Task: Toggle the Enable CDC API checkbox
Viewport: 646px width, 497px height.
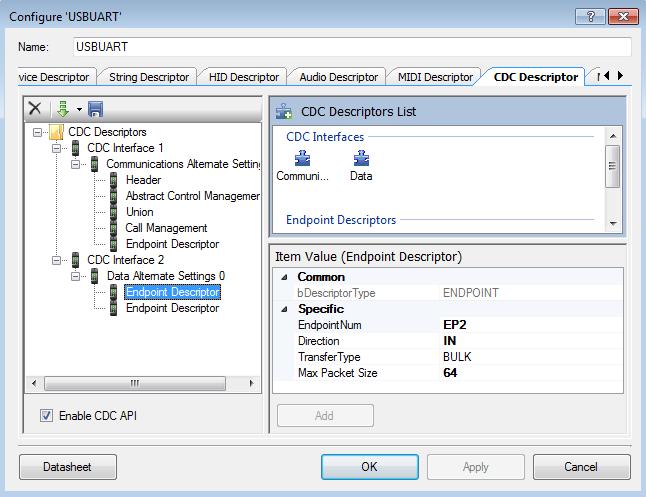Action: (46, 415)
